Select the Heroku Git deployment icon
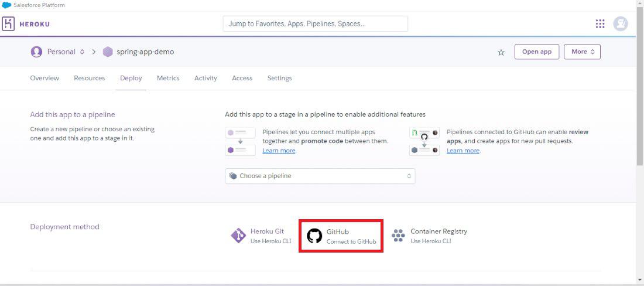 [x=238, y=236]
